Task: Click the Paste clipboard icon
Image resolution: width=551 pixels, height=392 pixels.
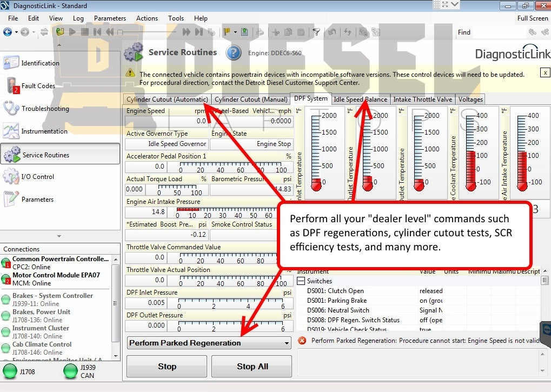Action: [301, 32]
